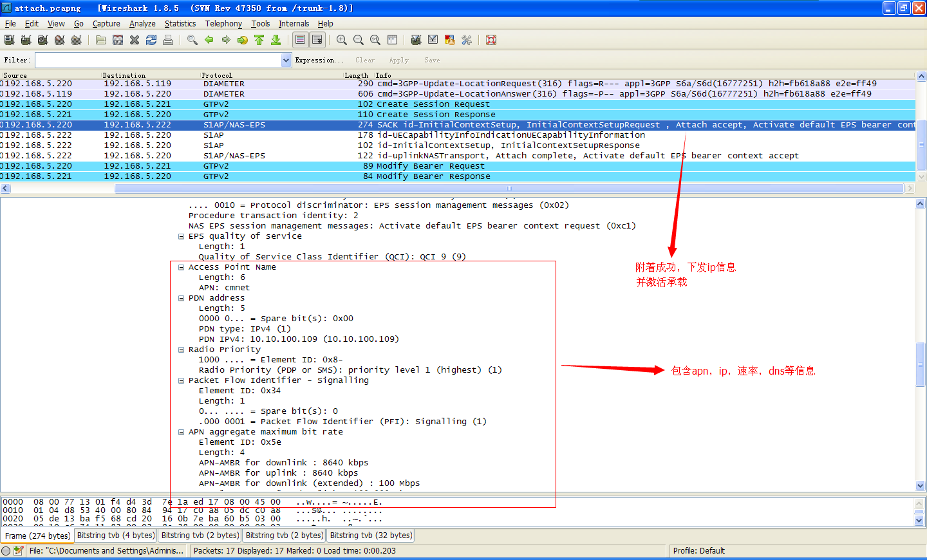The image size is (927, 560).
Task: Open a capture file folder icon
Action: 101,40
